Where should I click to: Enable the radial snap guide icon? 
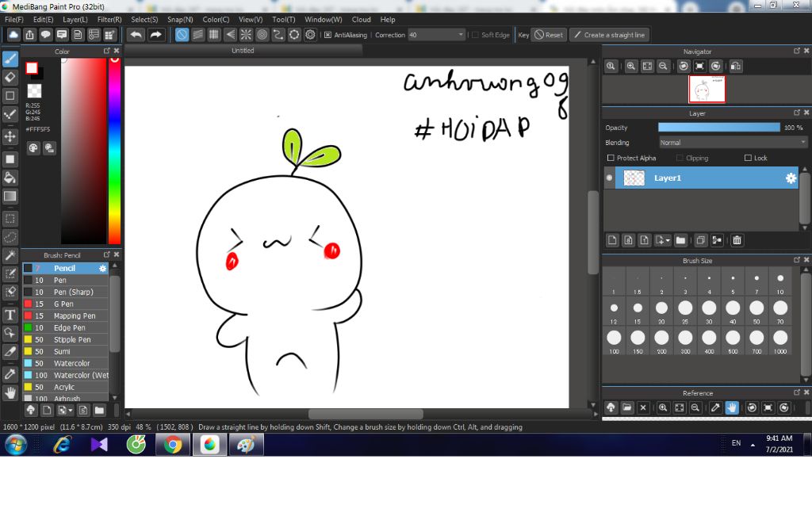pyautogui.click(x=246, y=35)
